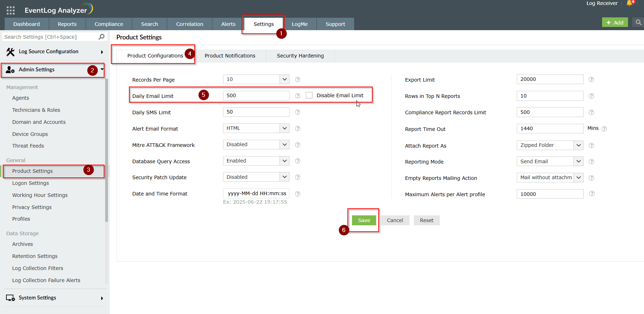Open the Mitre ATT&CK Framework dropdown

(x=256, y=144)
